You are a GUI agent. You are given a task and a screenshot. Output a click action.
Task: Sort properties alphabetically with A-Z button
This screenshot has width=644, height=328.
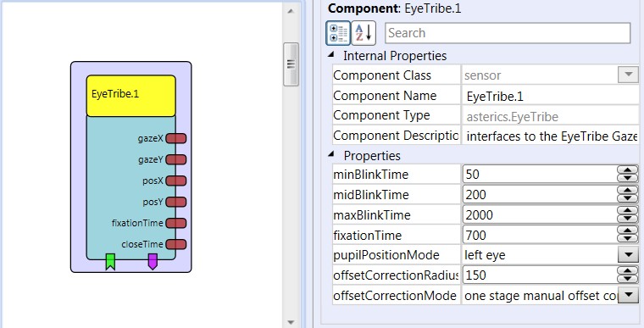click(x=364, y=33)
